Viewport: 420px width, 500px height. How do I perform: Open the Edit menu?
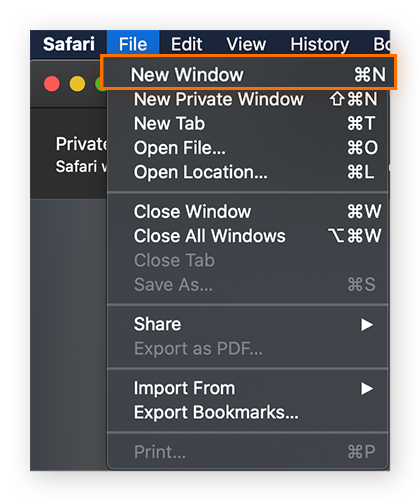[186, 44]
